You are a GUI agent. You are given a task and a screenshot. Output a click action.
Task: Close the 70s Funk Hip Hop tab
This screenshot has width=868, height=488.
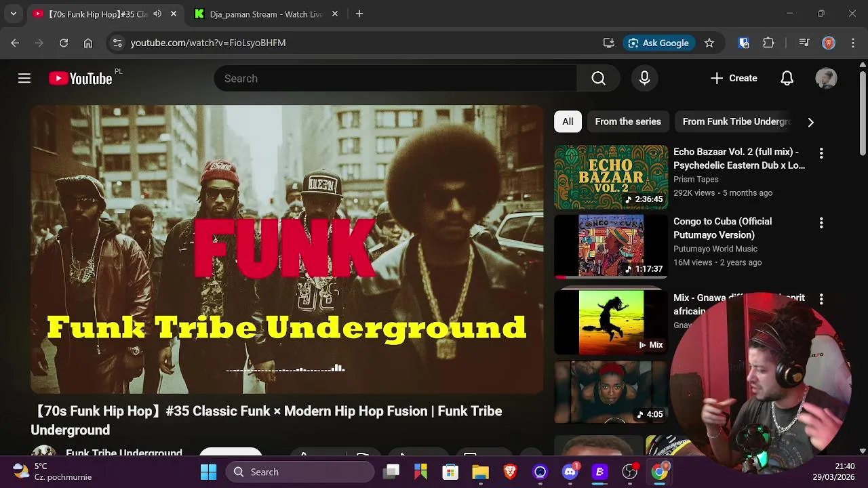click(174, 14)
